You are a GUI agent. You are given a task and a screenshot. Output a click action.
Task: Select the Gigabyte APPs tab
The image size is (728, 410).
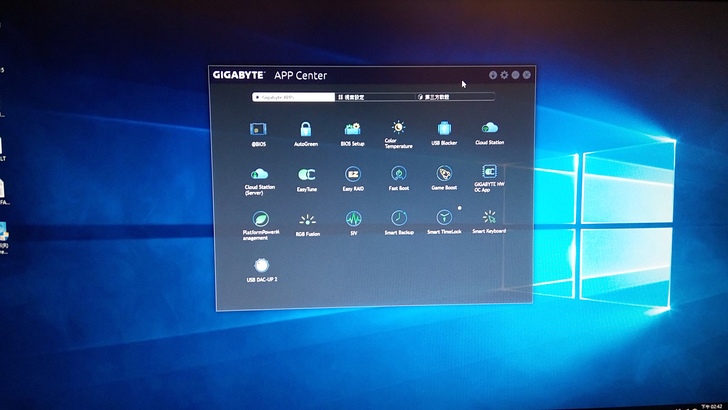coord(293,97)
